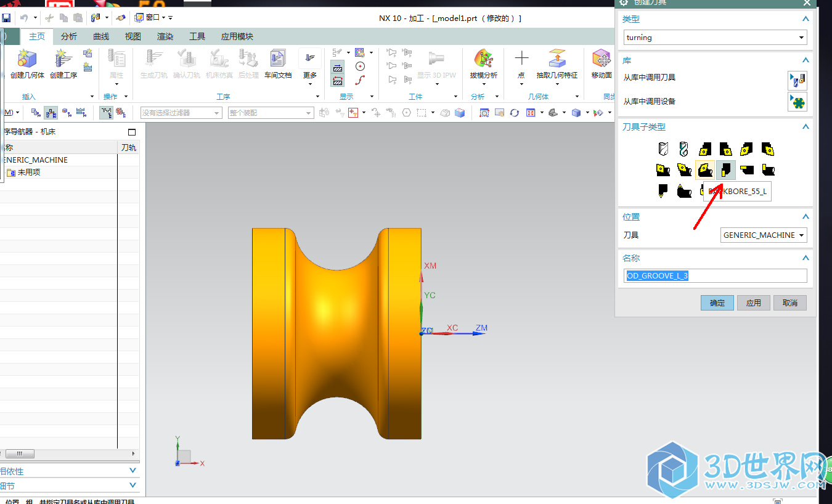Click the 取消 button
832x504 pixels.
coord(790,303)
